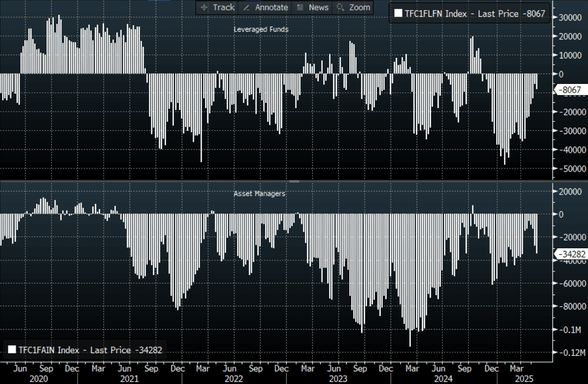This screenshot has width=588, height=384.
Task: Click the Asset Managers panel title
Action: coord(260,194)
